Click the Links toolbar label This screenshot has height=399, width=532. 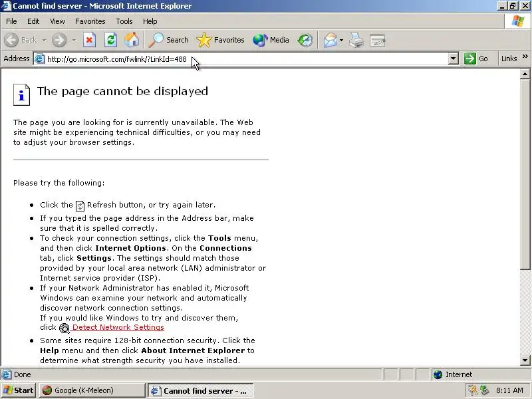[x=509, y=59]
